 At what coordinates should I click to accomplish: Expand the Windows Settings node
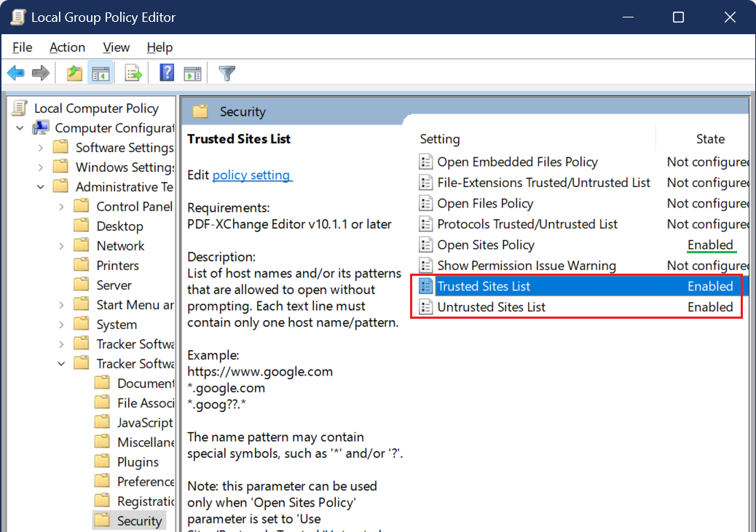point(41,167)
